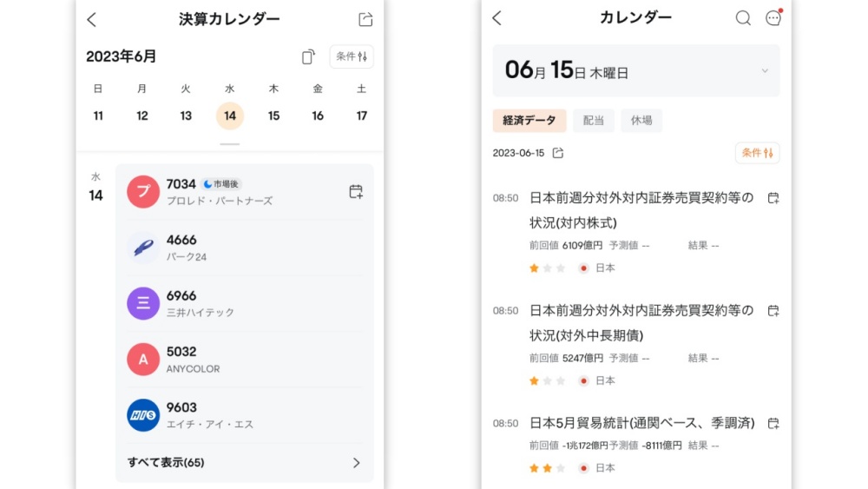
Task: Expand the calendar using the small handle bar
Action: (x=230, y=144)
